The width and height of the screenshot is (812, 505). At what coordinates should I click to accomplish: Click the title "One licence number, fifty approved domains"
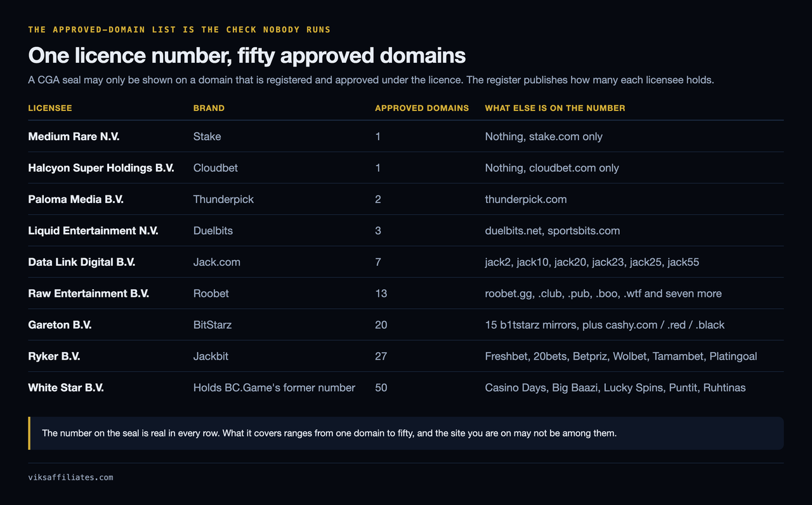247,56
